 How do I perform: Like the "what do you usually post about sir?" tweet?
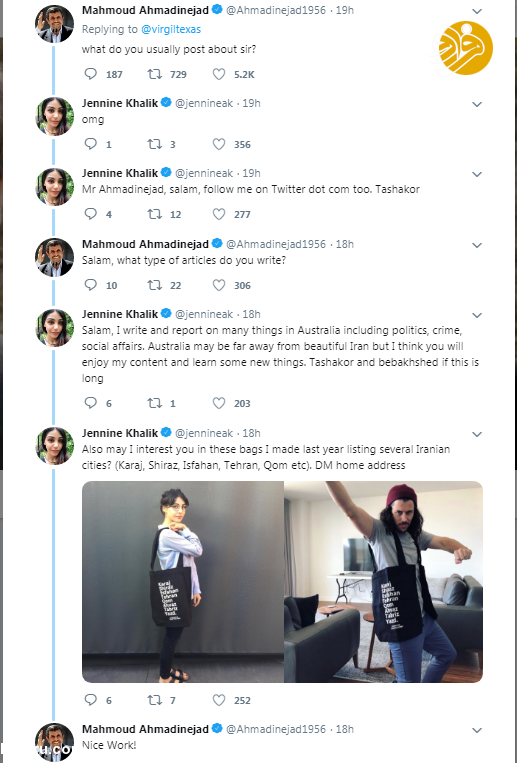pos(219,74)
